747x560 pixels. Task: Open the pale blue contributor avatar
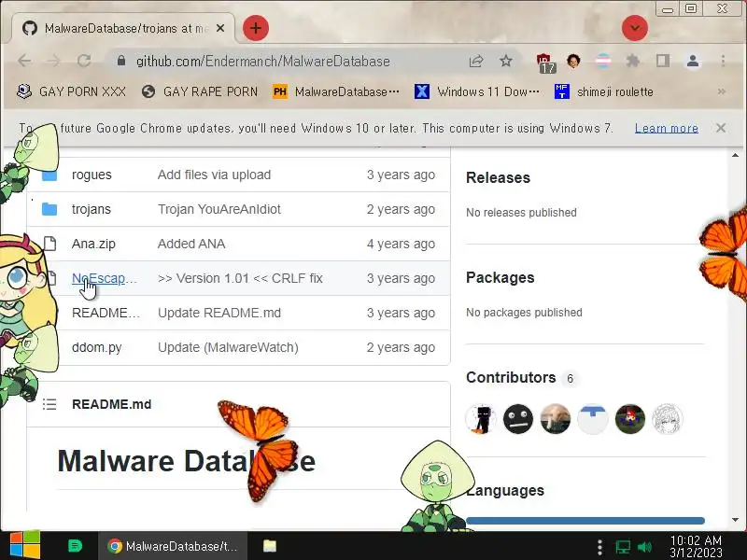coord(593,419)
